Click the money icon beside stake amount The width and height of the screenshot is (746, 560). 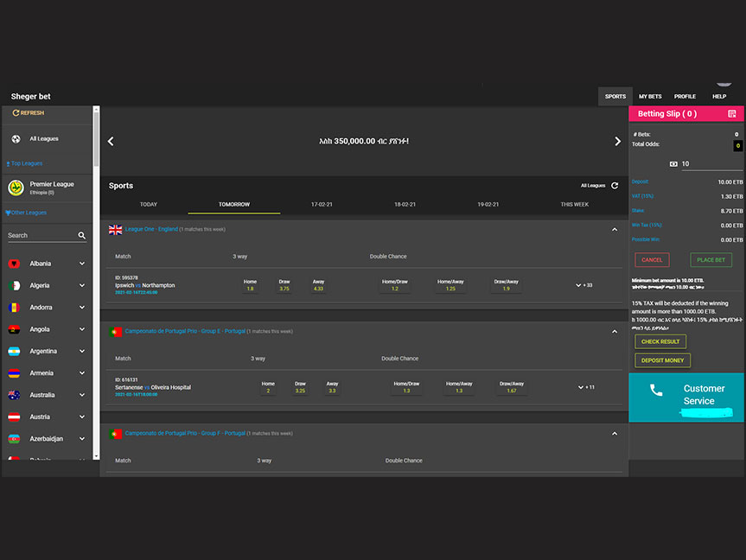[x=673, y=164]
